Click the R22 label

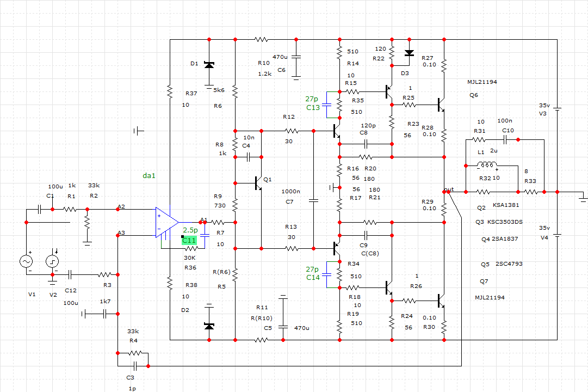click(379, 59)
